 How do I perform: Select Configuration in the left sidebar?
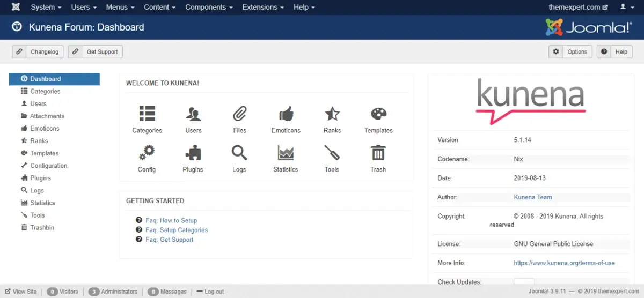pos(49,166)
